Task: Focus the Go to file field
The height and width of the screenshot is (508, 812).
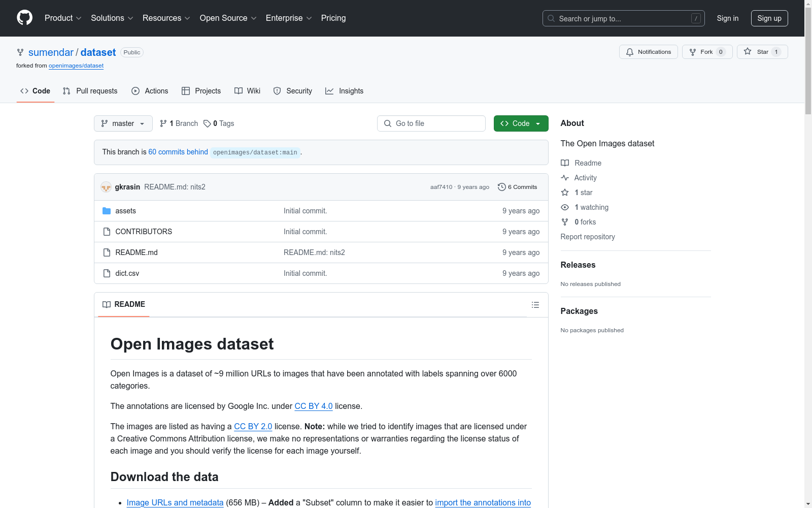Action: pyautogui.click(x=431, y=123)
